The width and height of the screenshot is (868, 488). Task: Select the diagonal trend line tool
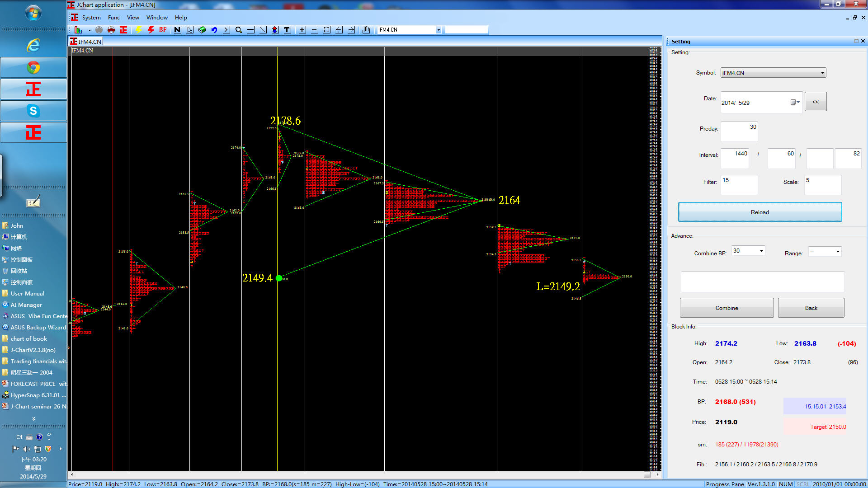[263, 30]
